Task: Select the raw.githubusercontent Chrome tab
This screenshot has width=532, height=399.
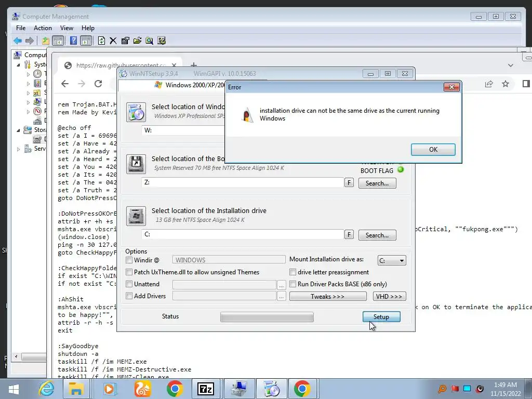Action: (121, 65)
